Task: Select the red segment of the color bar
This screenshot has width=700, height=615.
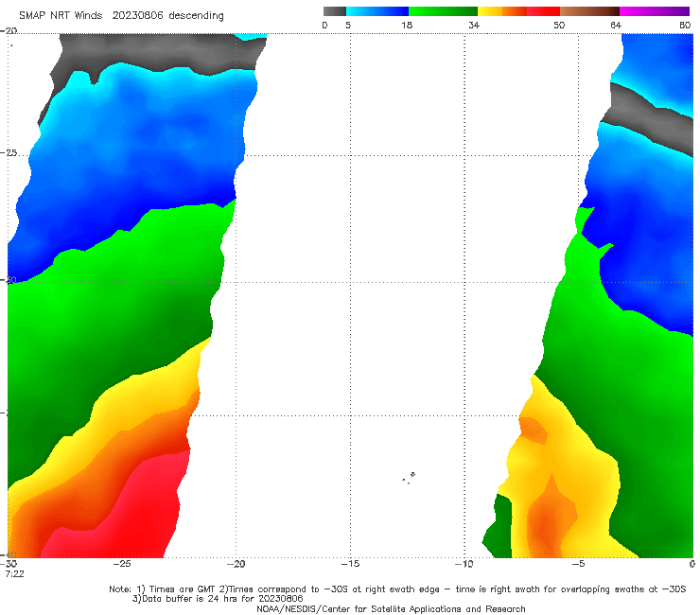Action: coord(544,11)
